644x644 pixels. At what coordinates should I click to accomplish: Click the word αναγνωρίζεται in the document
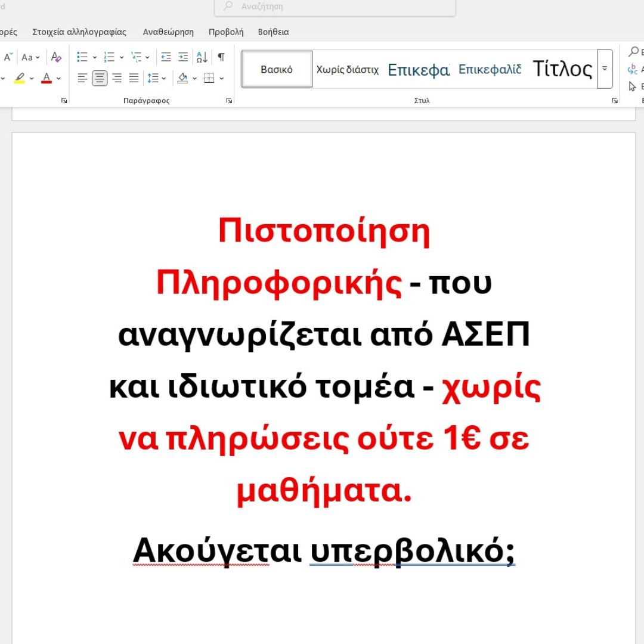tap(240, 335)
